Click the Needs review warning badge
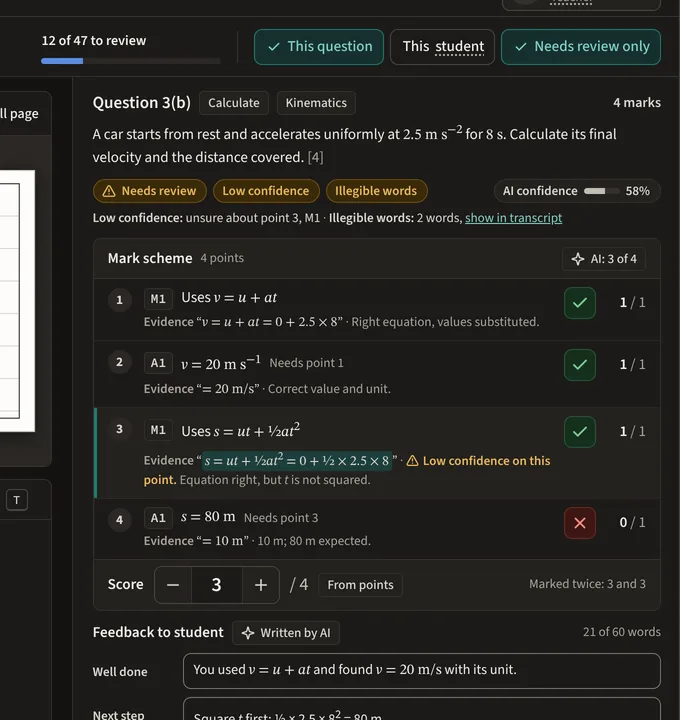Screen dimensions: 680x720 pyautogui.click(x=150, y=191)
